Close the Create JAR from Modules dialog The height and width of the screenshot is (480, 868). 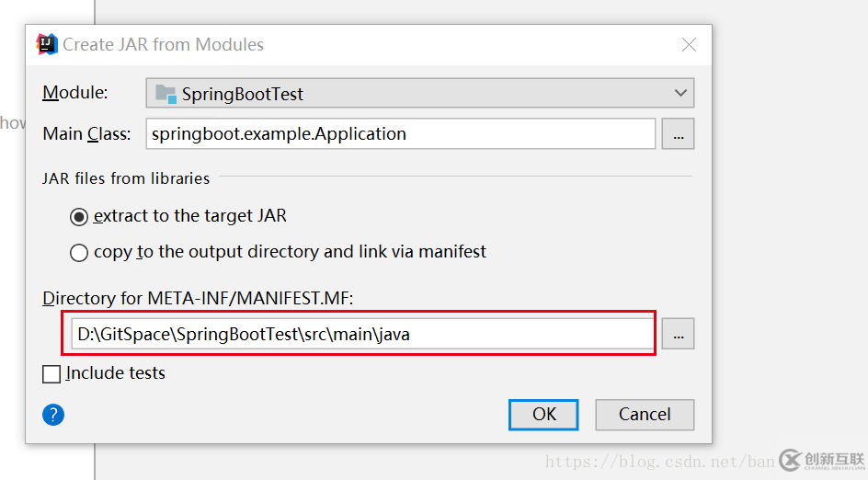click(690, 44)
